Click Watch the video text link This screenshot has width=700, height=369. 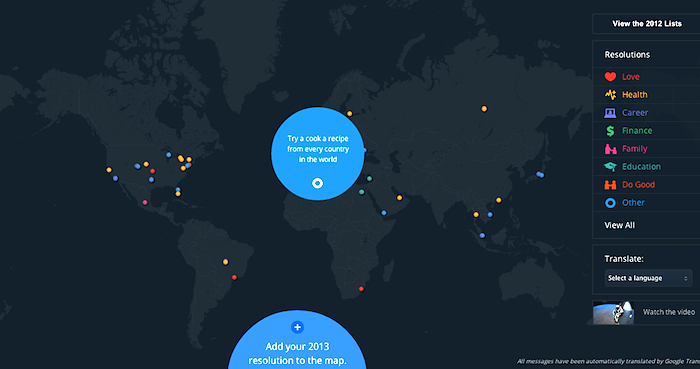coord(669,312)
